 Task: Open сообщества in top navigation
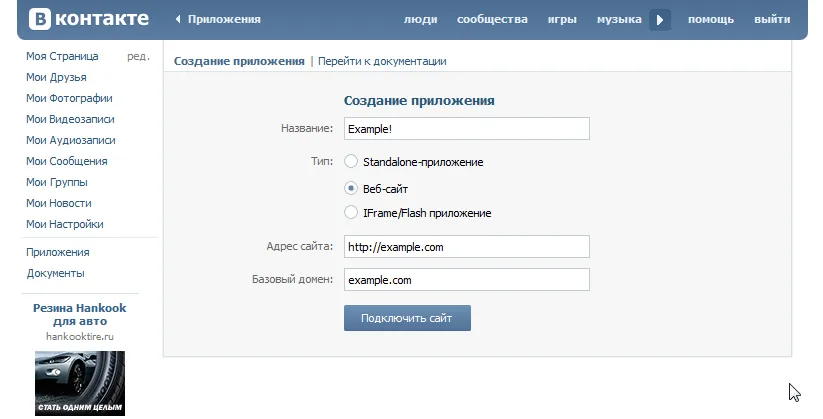(x=492, y=19)
